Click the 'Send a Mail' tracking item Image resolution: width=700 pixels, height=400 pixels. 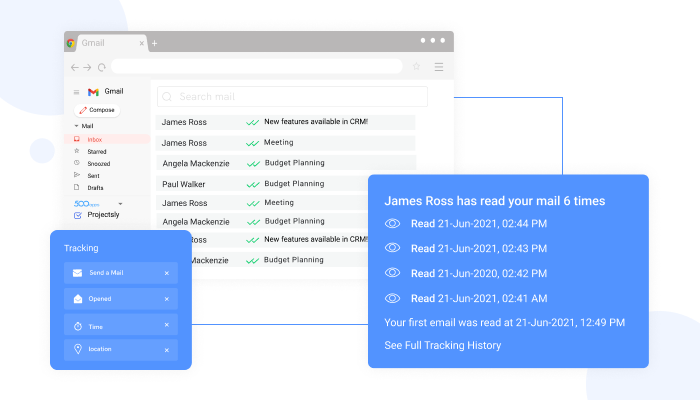click(121, 273)
